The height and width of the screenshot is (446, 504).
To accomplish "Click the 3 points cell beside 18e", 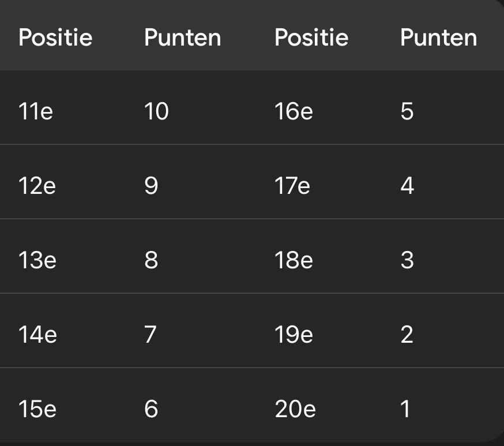I will click(407, 260).
